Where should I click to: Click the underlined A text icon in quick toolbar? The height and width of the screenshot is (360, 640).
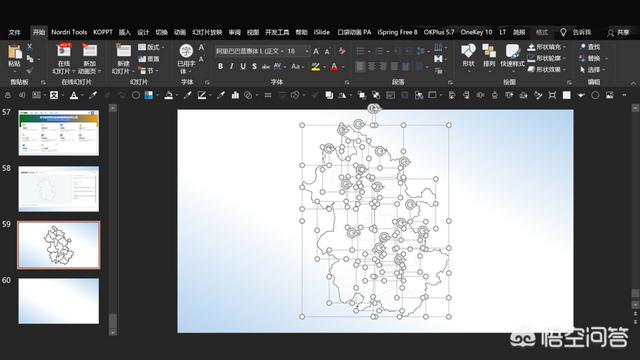click(x=73, y=96)
